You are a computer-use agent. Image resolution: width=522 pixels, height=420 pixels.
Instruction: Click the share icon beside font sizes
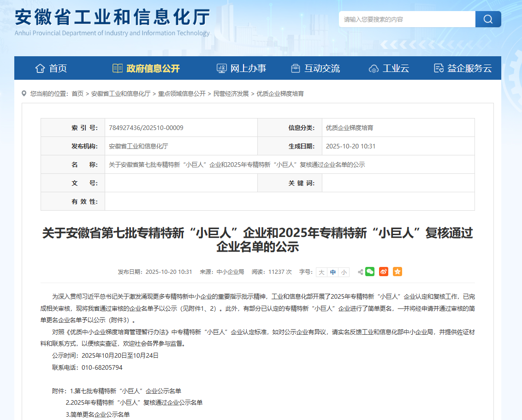(360, 272)
